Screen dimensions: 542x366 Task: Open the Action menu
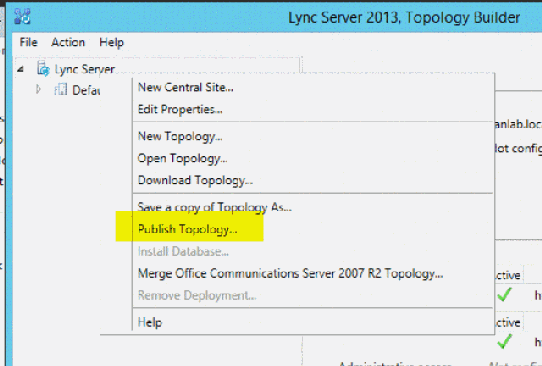click(68, 42)
